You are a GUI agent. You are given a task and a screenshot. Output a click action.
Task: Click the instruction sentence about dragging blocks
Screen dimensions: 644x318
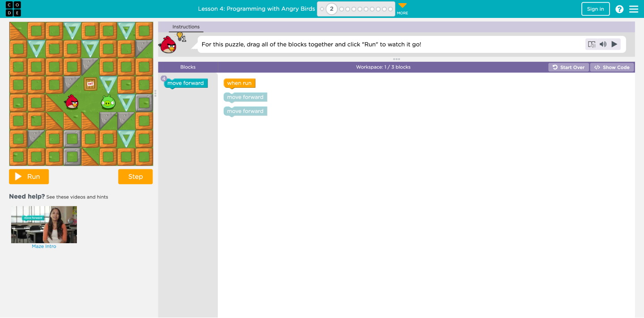point(311,44)
